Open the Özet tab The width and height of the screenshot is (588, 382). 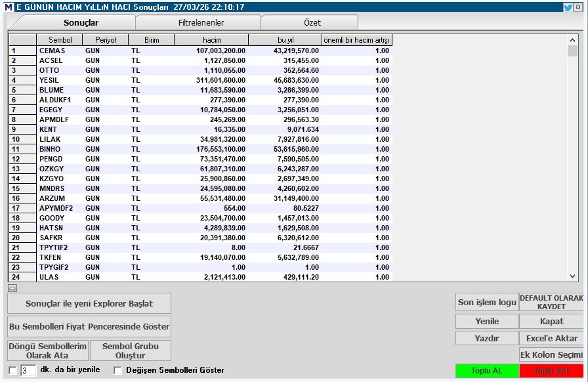click(x=312, y=22)
